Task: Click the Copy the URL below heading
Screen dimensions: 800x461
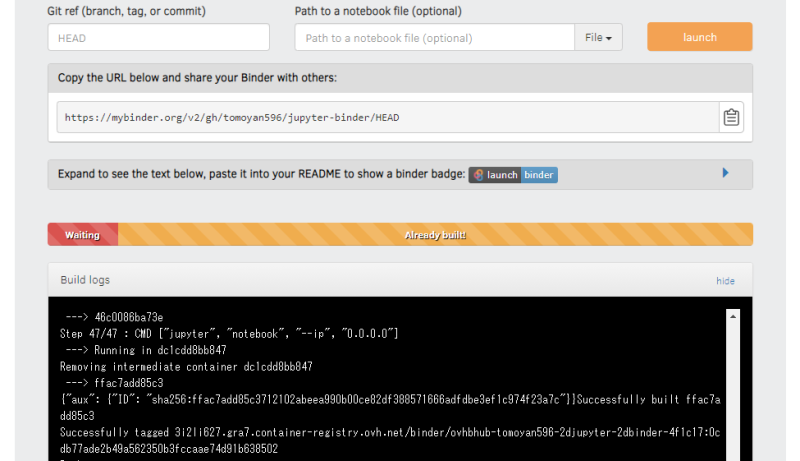Action: click(x=198, y=77)
